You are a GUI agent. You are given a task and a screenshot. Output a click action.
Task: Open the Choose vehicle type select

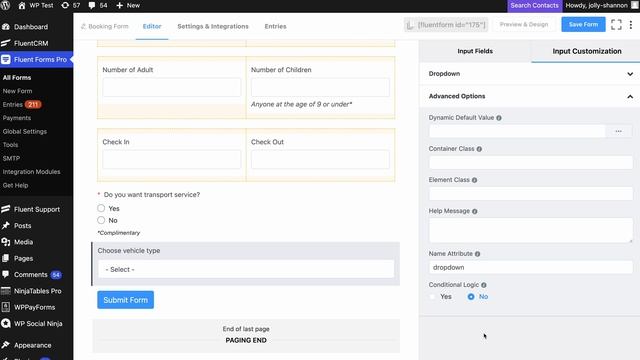pos(246,269)
